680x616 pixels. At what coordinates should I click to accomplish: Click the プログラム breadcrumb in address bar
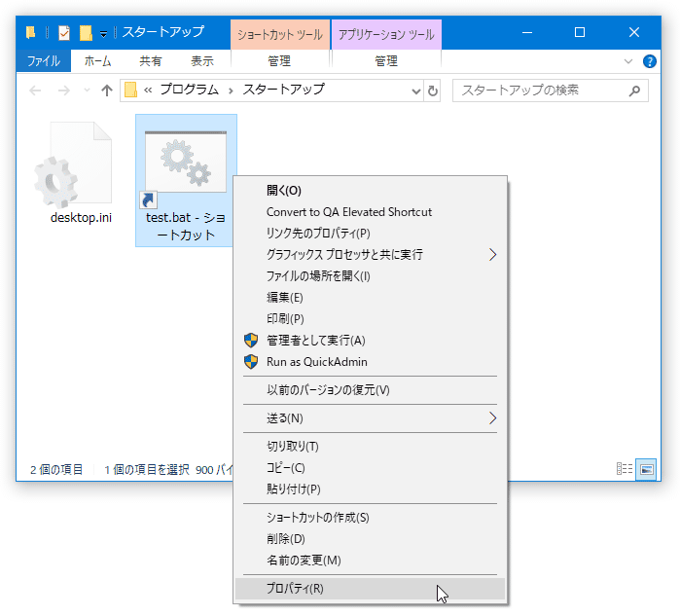(x=189, y=90)
